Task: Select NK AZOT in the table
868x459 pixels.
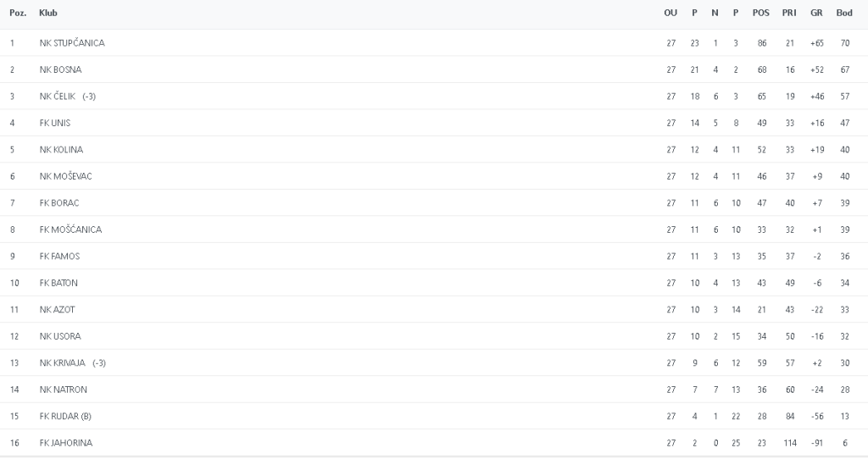Action: tap(57, 310)
